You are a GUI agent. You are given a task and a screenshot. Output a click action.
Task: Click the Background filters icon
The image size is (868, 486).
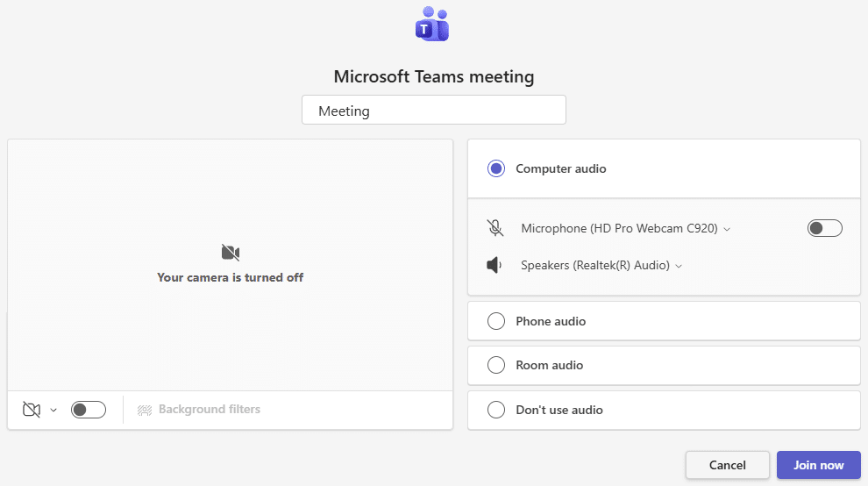[145, 410]
